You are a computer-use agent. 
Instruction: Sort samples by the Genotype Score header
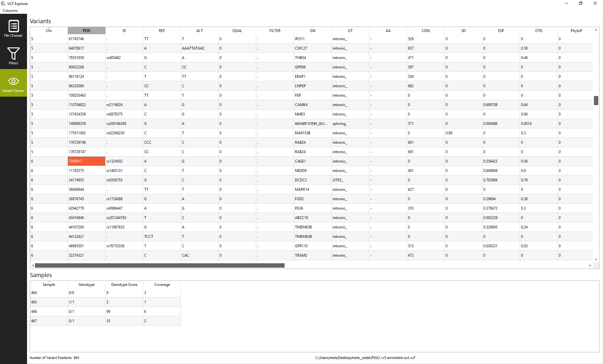124,285
